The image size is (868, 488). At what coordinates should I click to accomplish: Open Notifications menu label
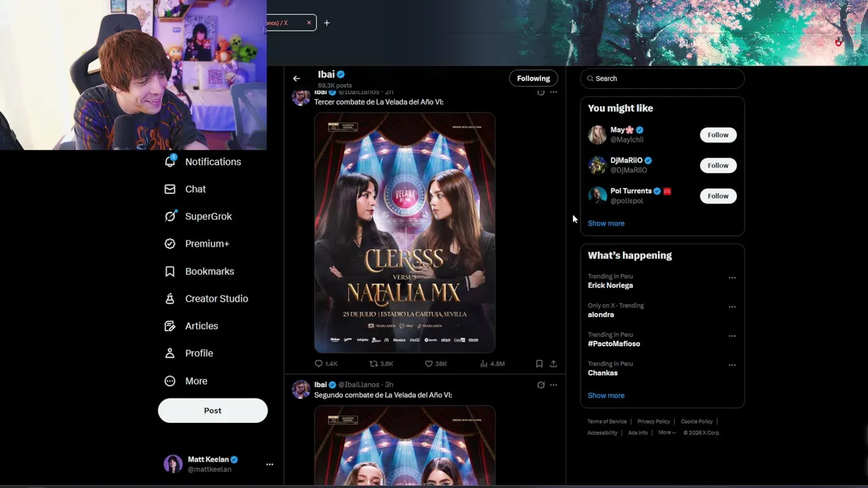pos(213,162)
